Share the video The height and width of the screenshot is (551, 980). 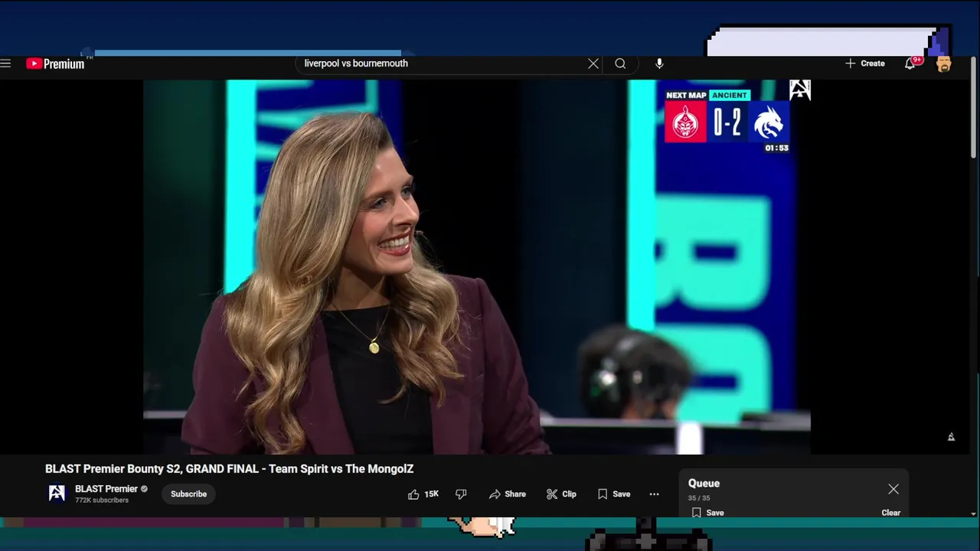pyautogui.click(x=508, y=494)
